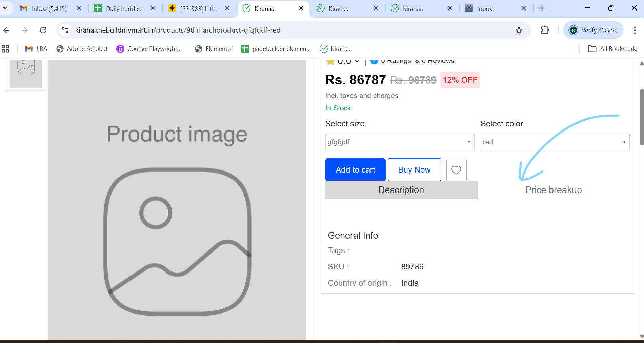Open 0 Ratings & 0 Reviews link
The height and width of the screenshot is (343, 644).
click(x=418, y=61)
